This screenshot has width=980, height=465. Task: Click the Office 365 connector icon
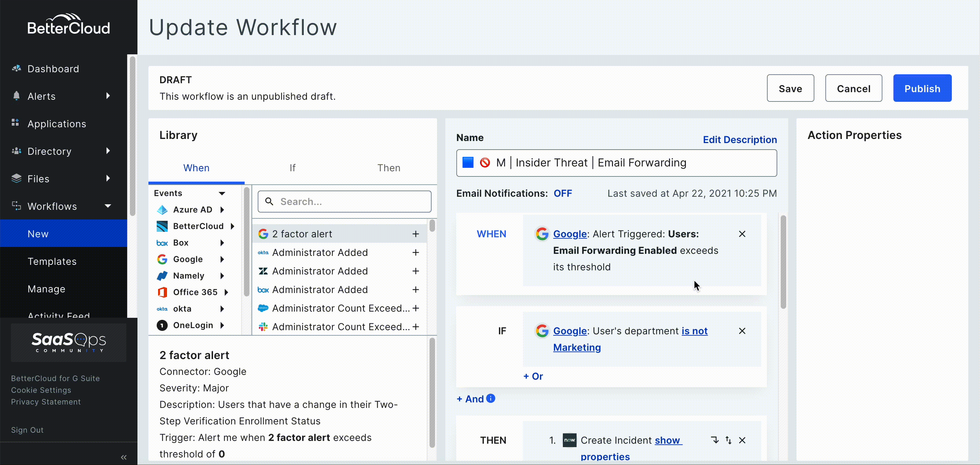point(162,292)
